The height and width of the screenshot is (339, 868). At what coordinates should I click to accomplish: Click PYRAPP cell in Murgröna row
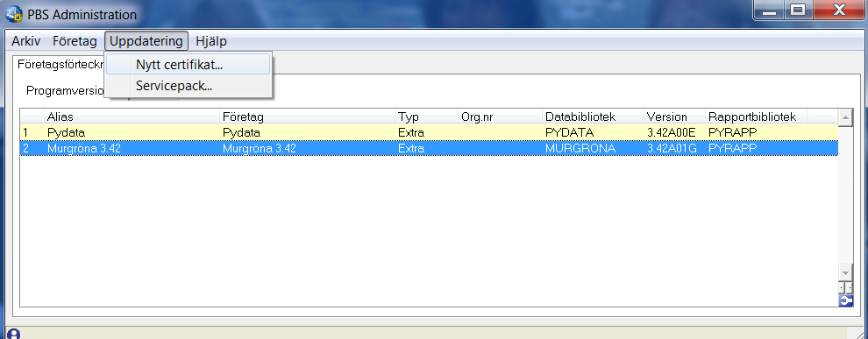tap(732, 149)
